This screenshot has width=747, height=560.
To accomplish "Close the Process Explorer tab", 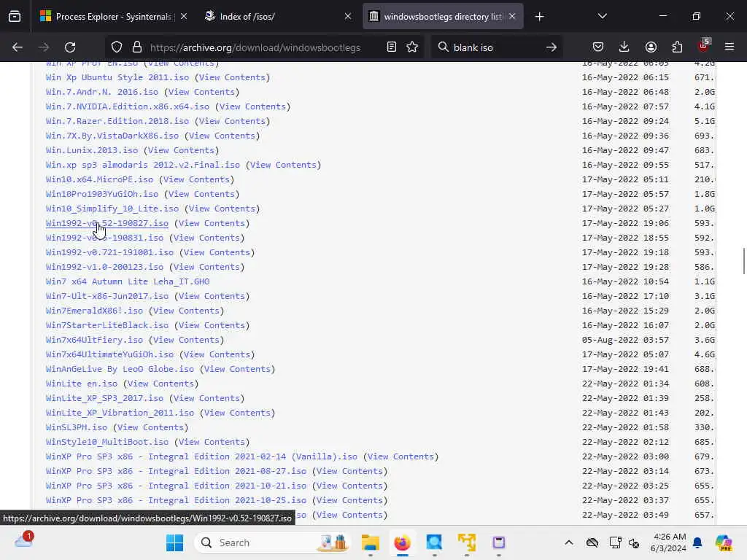I will point(184,17).
